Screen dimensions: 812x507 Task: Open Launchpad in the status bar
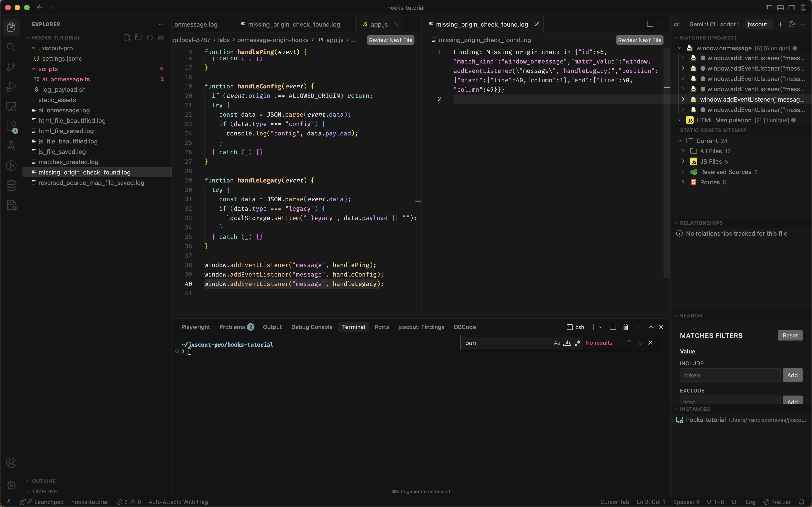pos(49,502)
